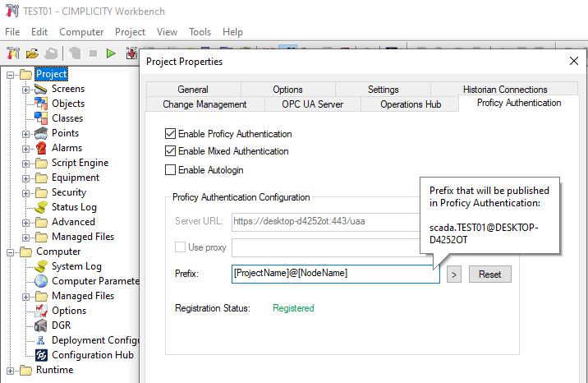Expand the Screens tree node
The width and height of the screenshot is (588, 383).
(x=25, y=90)
